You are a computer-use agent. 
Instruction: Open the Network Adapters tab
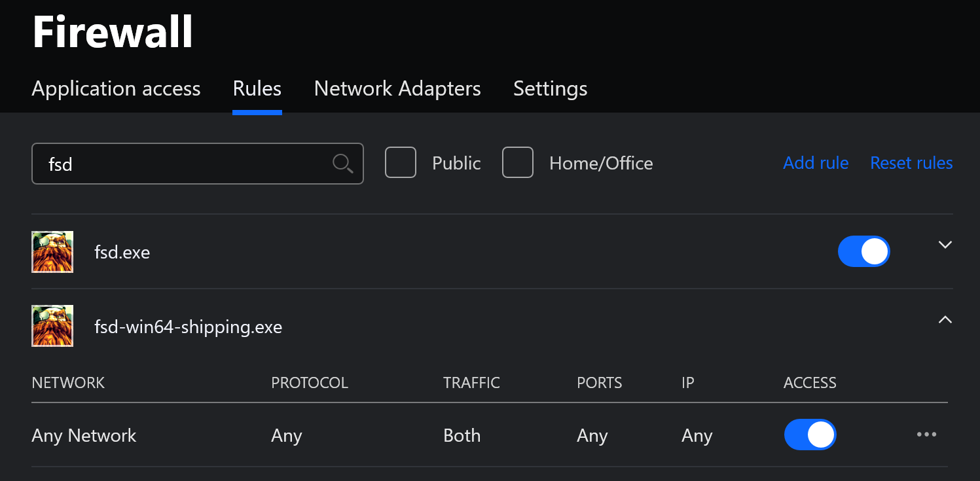pos(397,88)
